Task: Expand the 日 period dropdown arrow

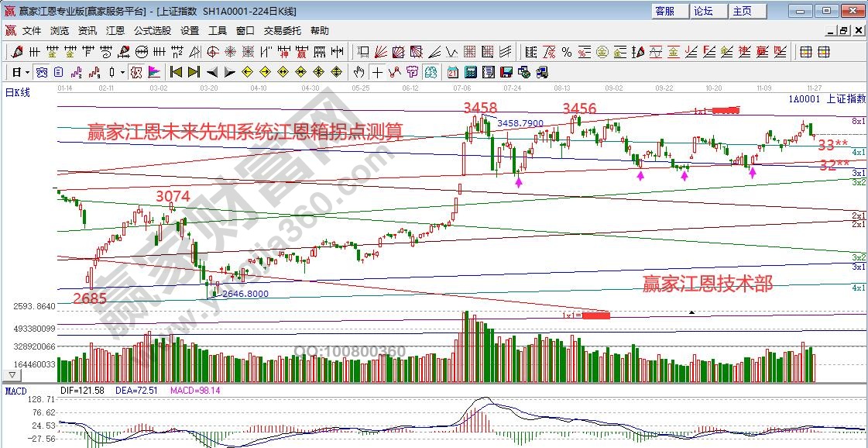Action: click(x=27, y=72)
